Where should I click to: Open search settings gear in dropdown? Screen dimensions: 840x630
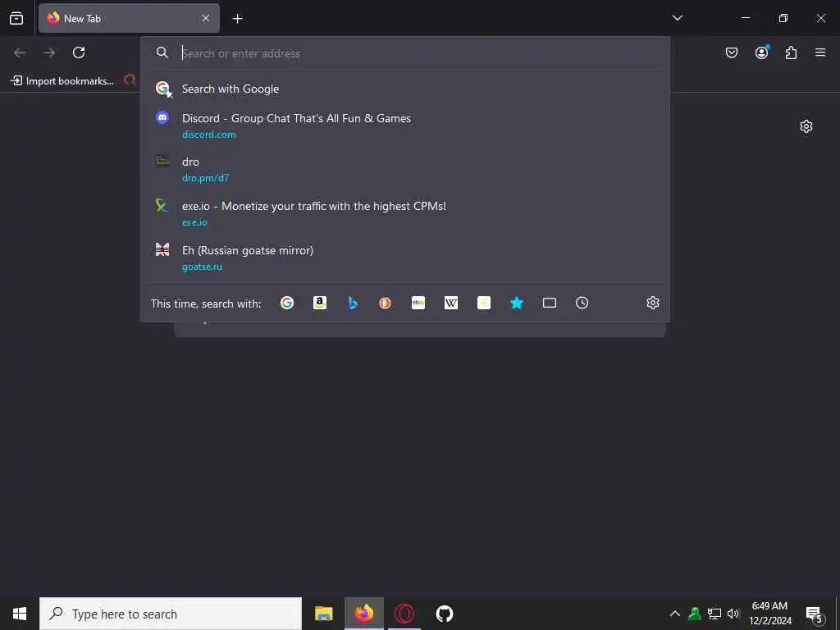pyautogui.click(x=652, y=304)
